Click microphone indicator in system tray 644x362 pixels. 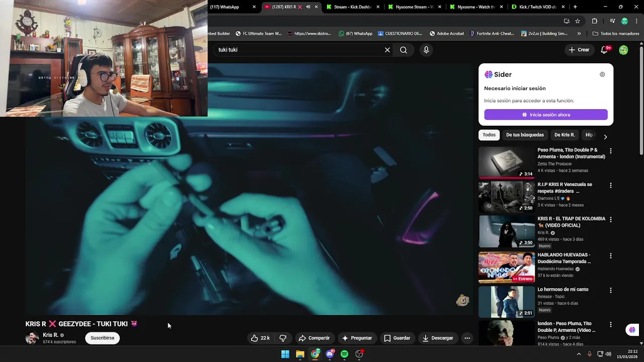point(589,354)
